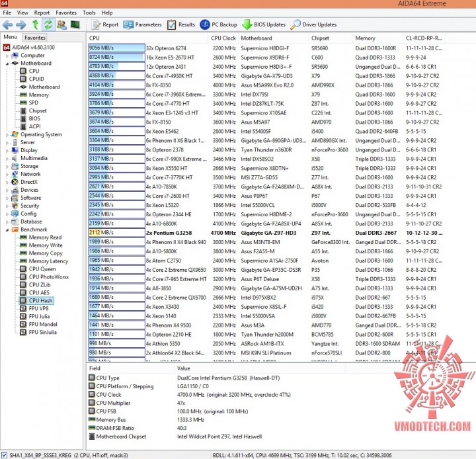Check for Driver Updates
The height and width of the screenshot is (459, 476).
[313, 24]
